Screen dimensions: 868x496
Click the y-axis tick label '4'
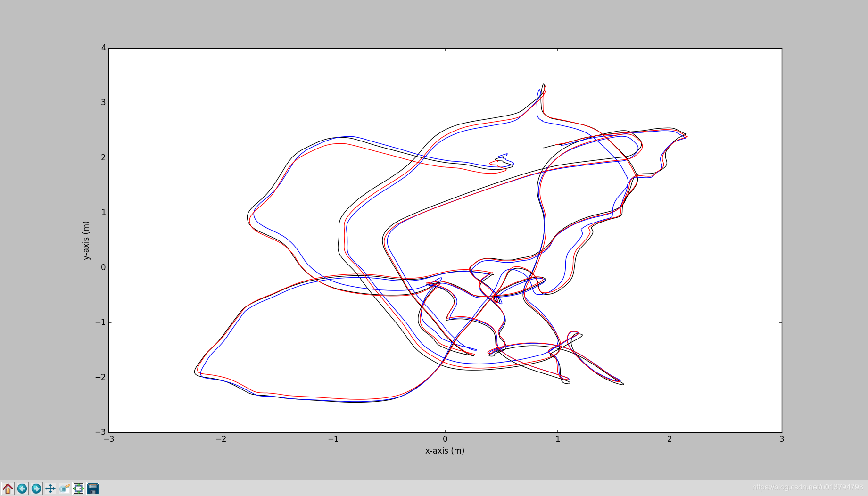pos(103,48)
